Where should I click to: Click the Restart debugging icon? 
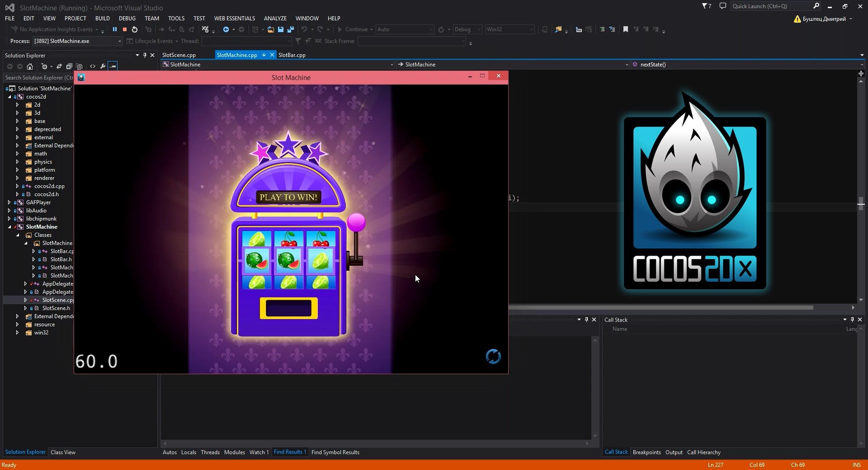click(x=134, y=29)
